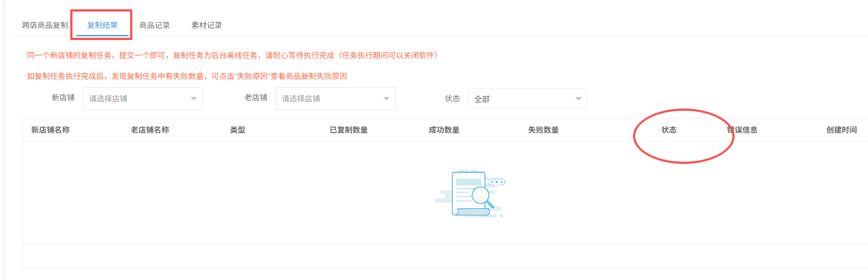This screenshot has width=868, height=279.
Task: Click the 错误信息 column header
Action: tap(742, 130)
